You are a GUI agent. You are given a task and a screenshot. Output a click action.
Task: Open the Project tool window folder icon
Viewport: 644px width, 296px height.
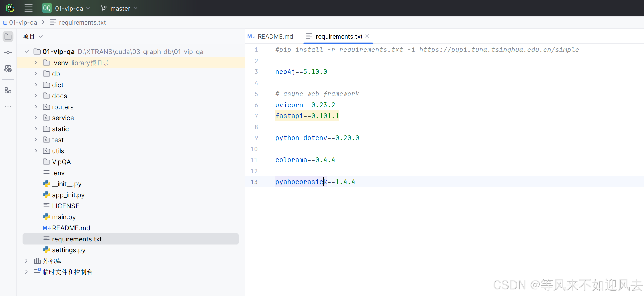[8, 37]
